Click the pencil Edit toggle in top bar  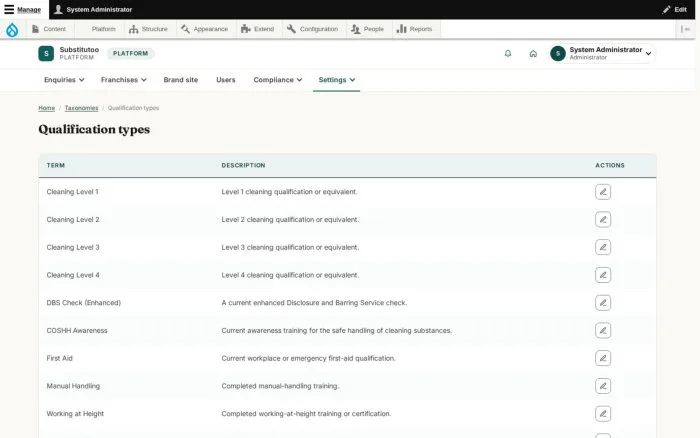675,9
